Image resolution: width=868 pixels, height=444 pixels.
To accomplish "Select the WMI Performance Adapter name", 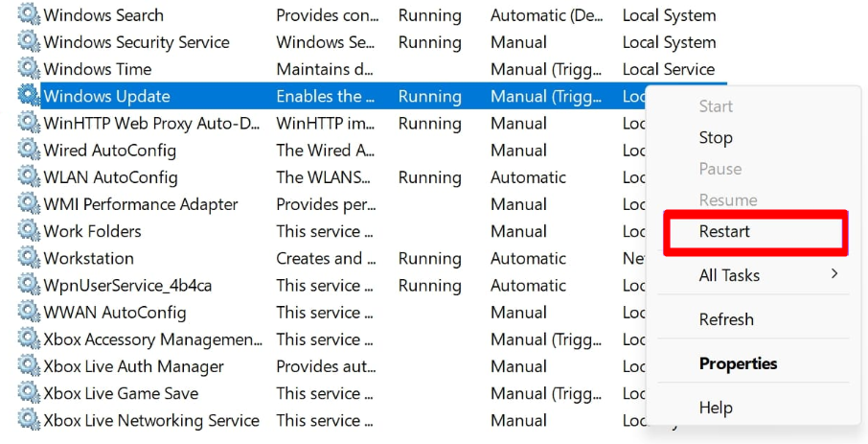I will point(141,204).
